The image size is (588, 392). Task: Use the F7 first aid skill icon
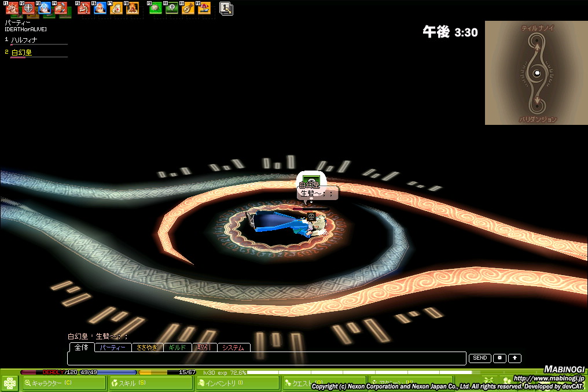tap(116, 8)
